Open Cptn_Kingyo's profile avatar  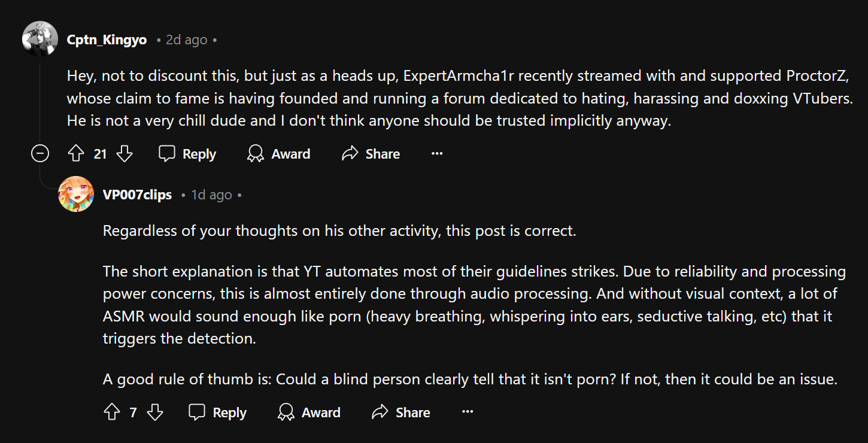40,40
